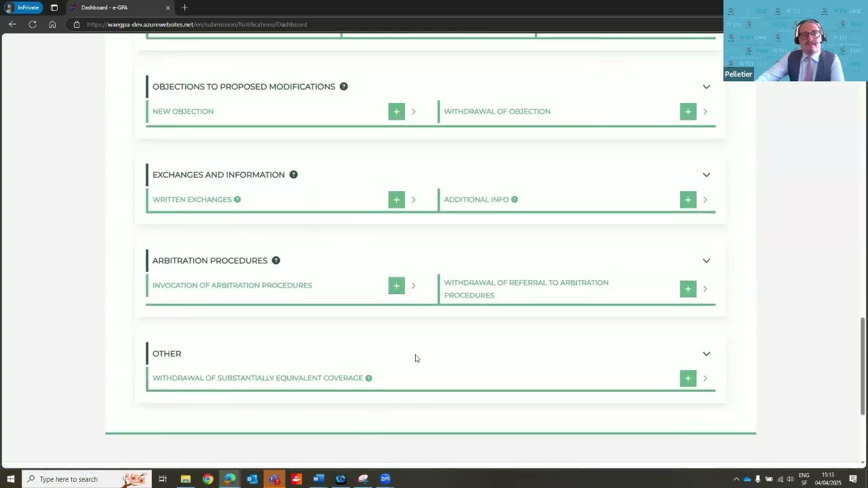Image resolution: width=868 pixels, height=488 pixels.
Task: Add a new Additional Info notification
Action: coord(688,199)
